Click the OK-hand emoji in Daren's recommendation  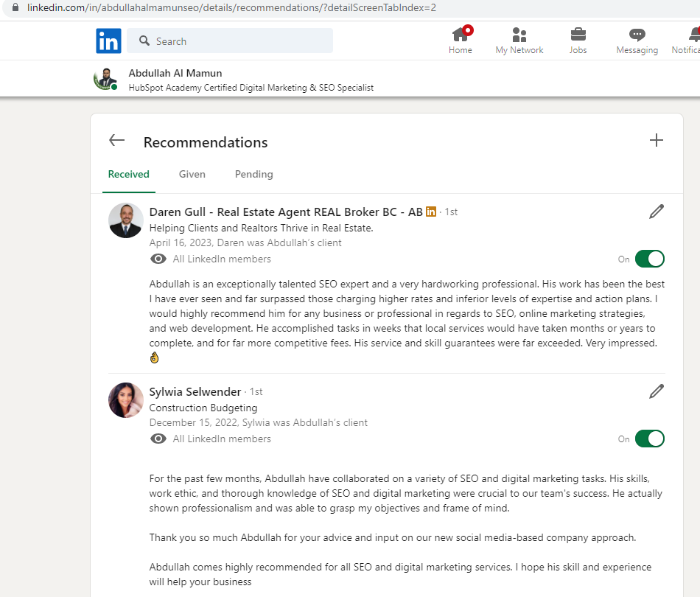(x=154, y=357)
